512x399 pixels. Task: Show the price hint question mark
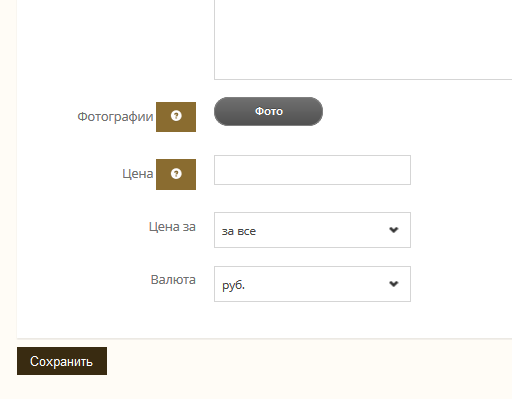176,174
